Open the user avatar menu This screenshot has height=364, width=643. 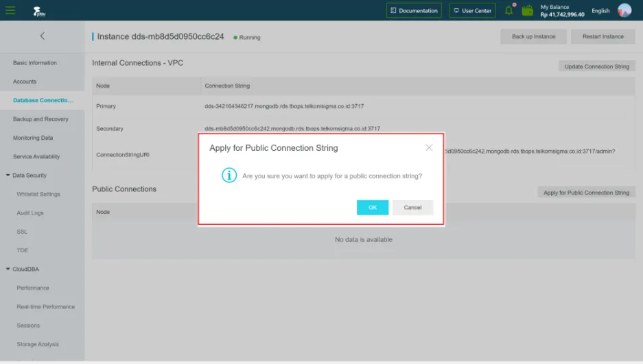tap(624, 10)
